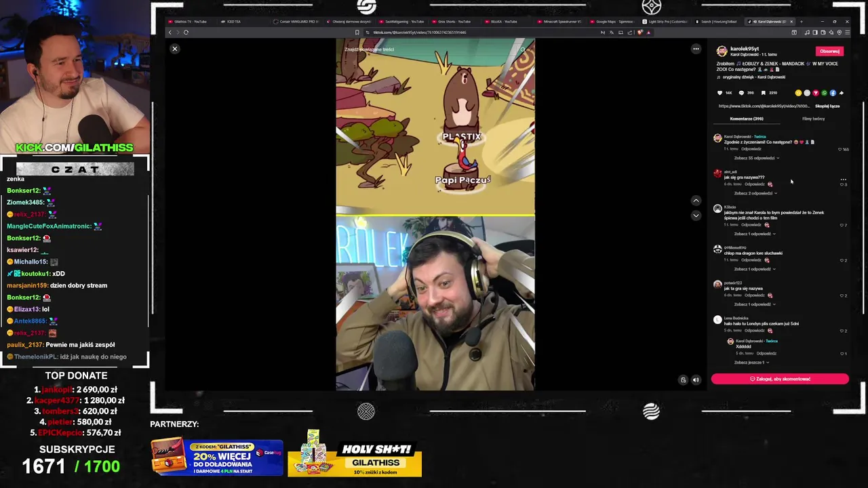Expand Zobacz 2 odpowiedzi replies
Screen dimensions: 868x488
pos(755,193)
